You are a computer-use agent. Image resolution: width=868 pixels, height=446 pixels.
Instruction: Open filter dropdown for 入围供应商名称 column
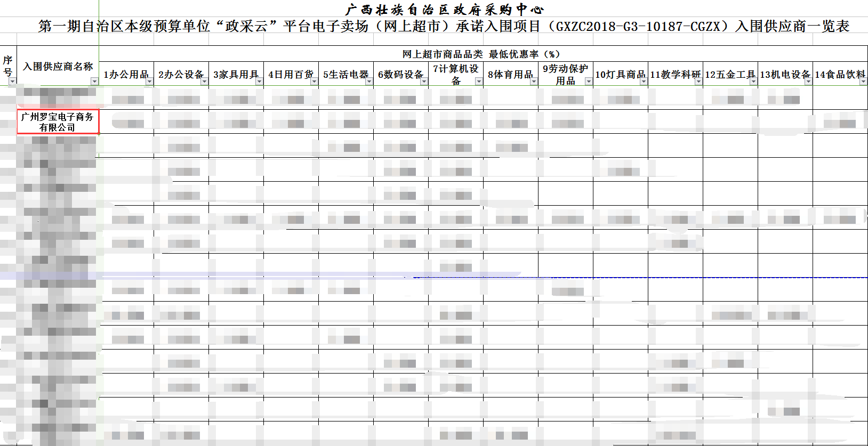(94, 82)
